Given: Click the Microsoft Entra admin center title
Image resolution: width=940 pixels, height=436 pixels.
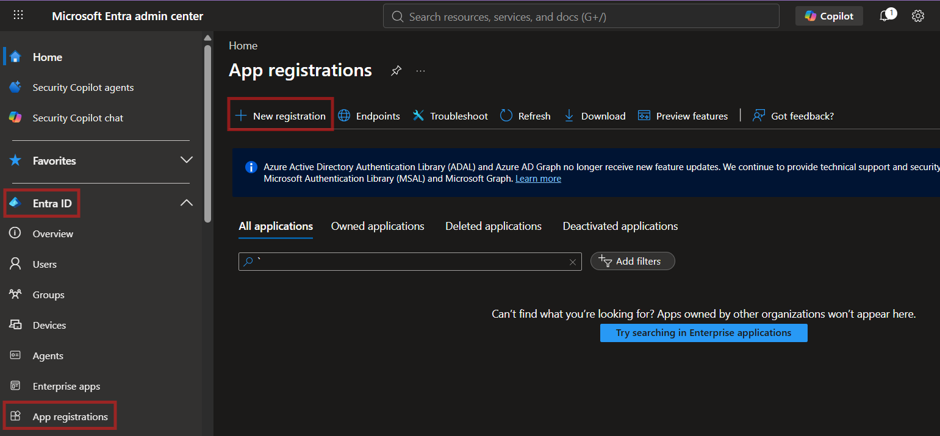Looking at the screenshot, I should click(x=127, y=16).
